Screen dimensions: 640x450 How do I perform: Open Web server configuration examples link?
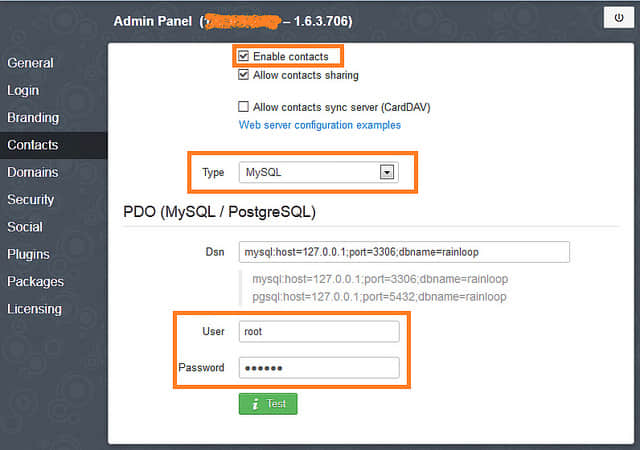tap(319, 125)
